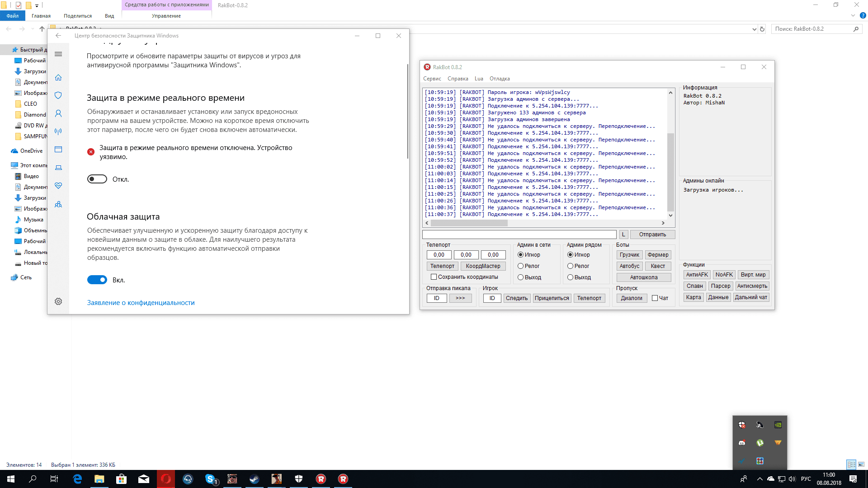Image resolution: width=868 pixels, height=488 pixels.
Task: Disable cloud-delivered protection toggle
Action: tap(97, 280)
